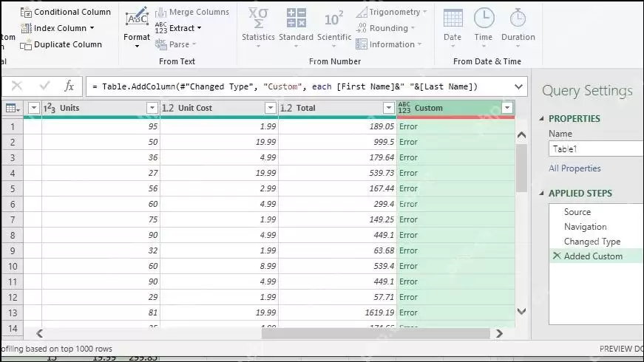The height and width of the screenshot is (362, 644).
Task: Click the Rounding icon
Action: click(361, 28)
